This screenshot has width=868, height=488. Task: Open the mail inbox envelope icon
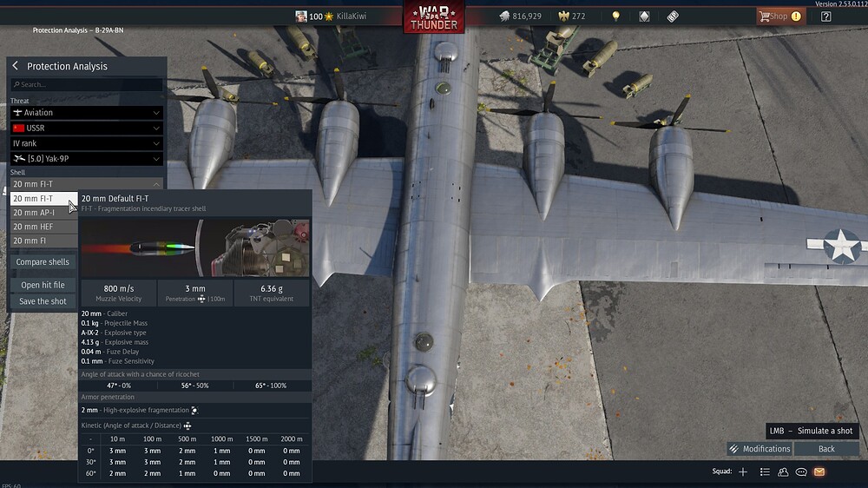tap(819, 472)
